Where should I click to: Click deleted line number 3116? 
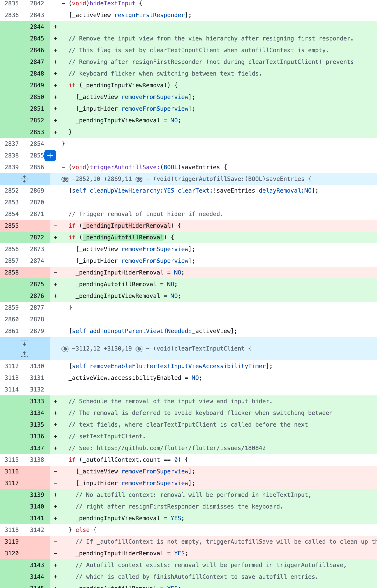click(12, 471)
